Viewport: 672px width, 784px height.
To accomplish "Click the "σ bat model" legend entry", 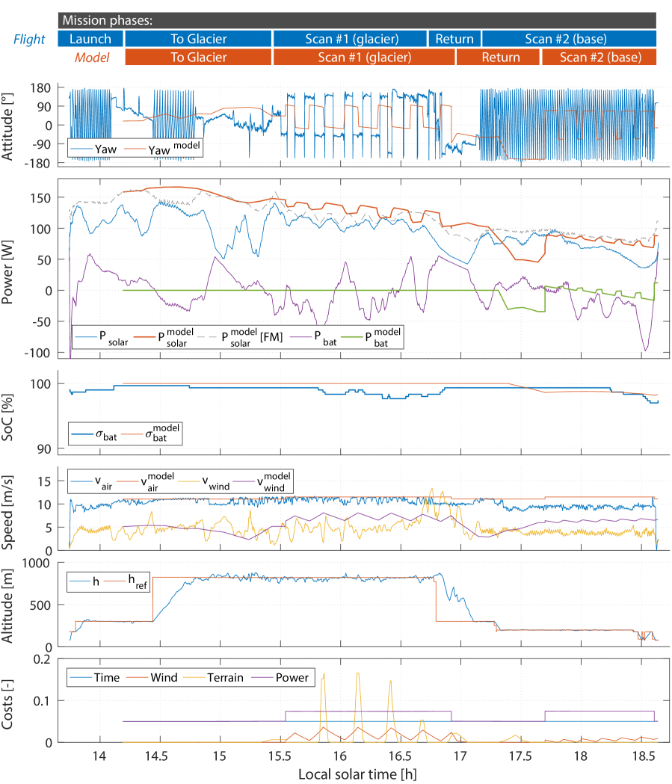I will (x=150, y=433).
